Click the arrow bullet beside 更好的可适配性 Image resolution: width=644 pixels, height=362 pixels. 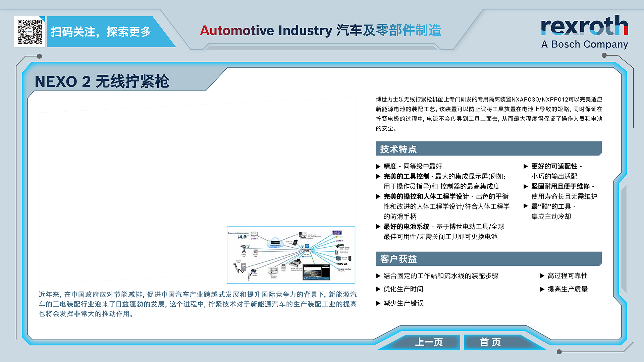click(x=526, y=166)
